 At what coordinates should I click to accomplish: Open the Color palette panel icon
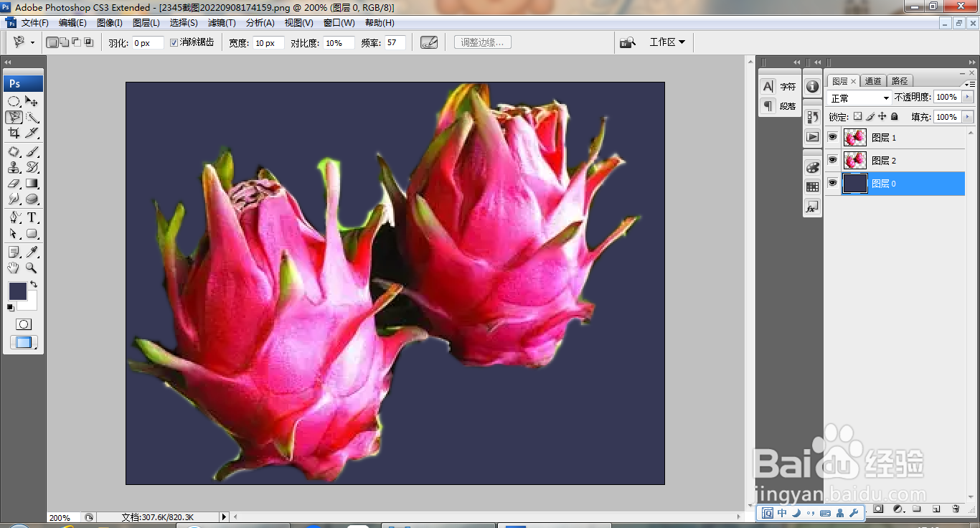[812, 166]
